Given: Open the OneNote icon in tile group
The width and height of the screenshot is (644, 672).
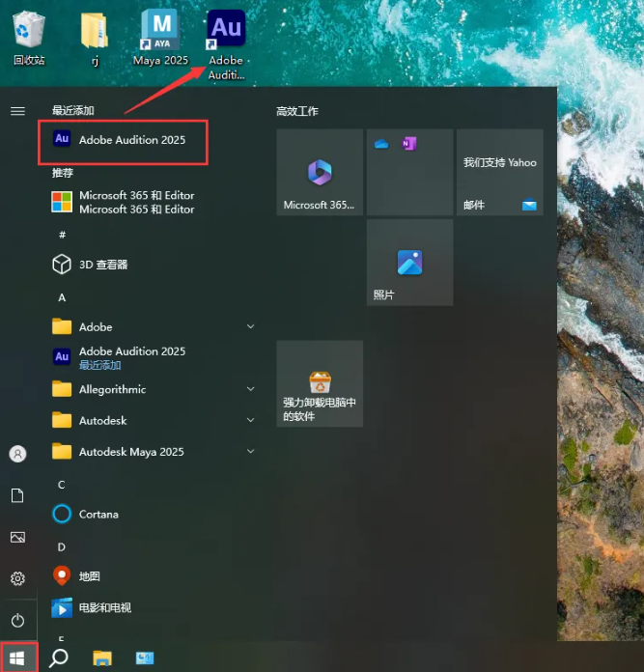Looking at the screenshot, I should pos(409,144).
